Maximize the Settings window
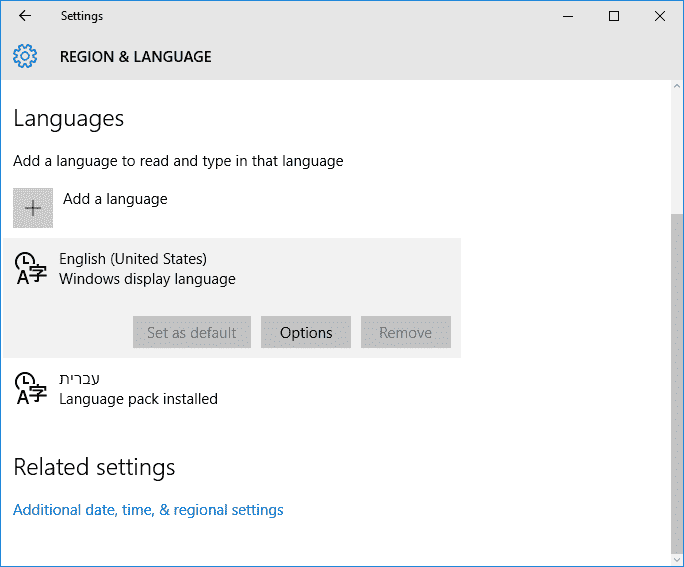Viewport: 684px width, 567px height. [x=614, y=16]
